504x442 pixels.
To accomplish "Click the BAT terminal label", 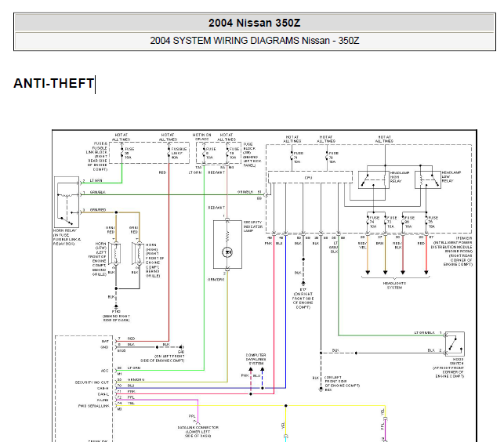I will [x=105, y=342].
